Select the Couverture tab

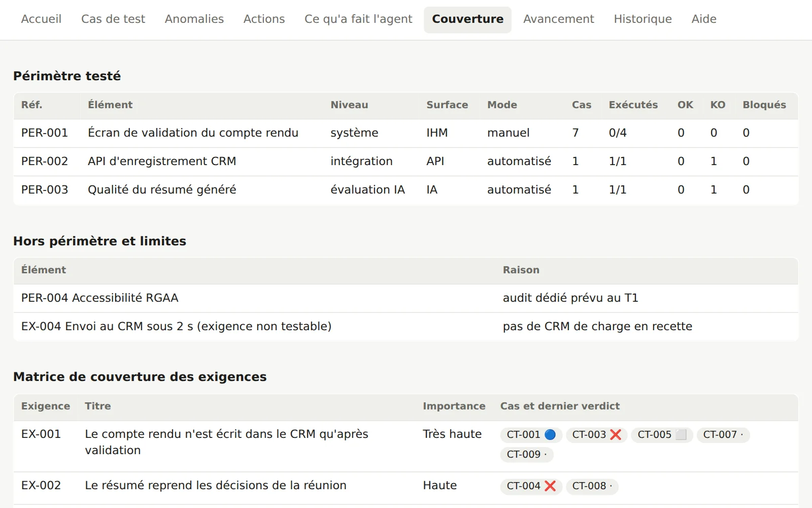point(467,19)
